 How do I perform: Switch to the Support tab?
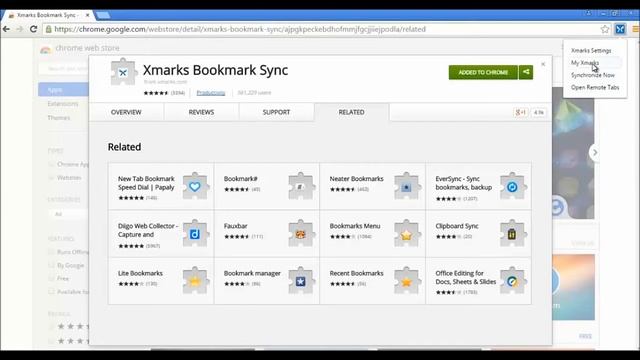click(276, 112)
